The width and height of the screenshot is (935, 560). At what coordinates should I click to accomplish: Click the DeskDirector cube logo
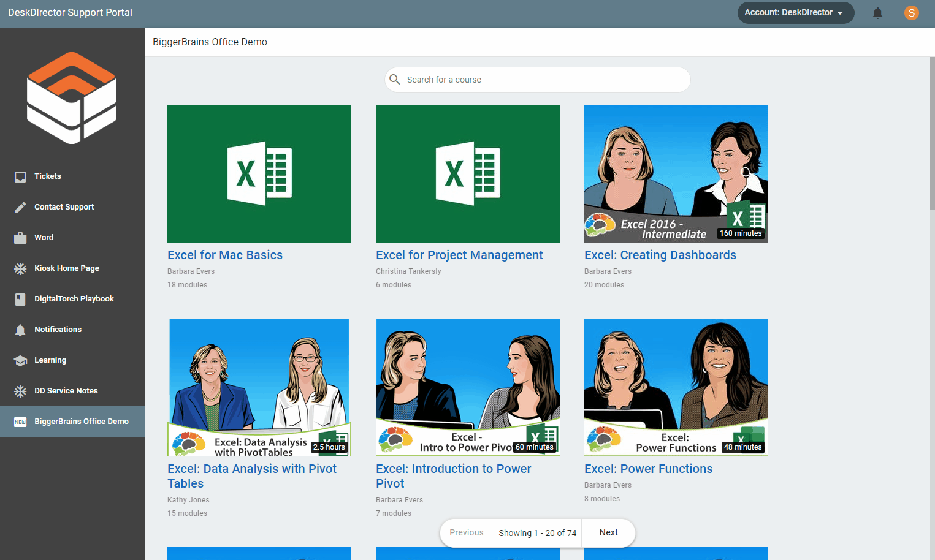tap(72, 98)
